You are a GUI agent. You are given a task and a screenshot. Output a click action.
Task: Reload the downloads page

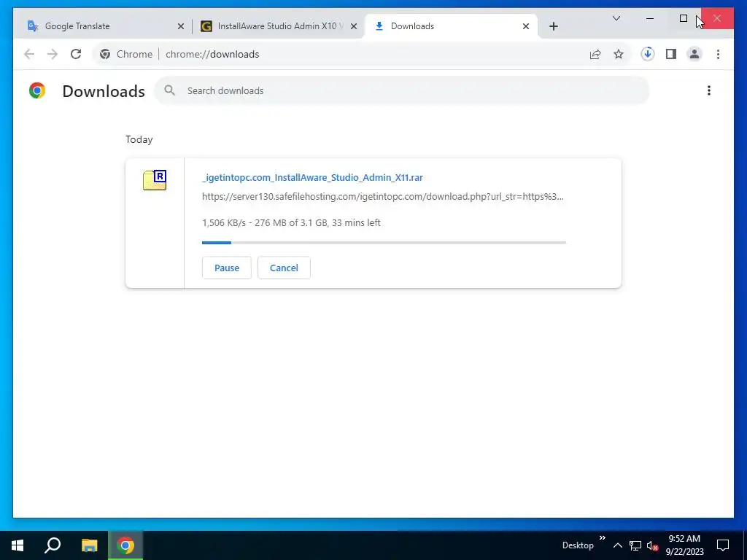(76, 54)
